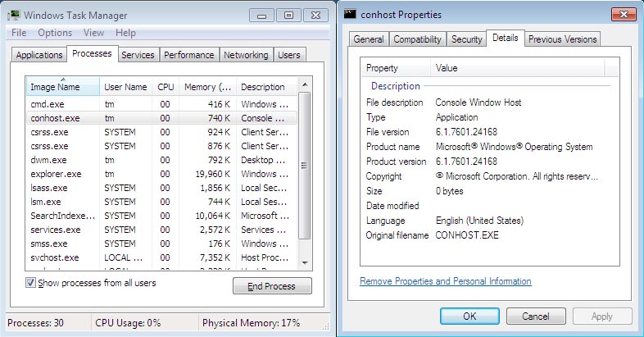Click the process list scrollbar up arrow
The height and width of the screenshot is (337, 644).
click(x=305, y=84)
